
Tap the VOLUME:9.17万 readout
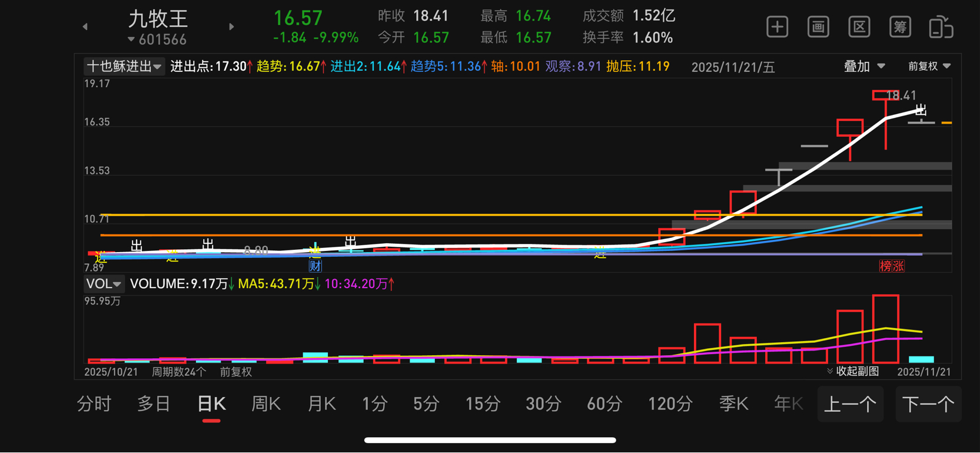coord(182,284)
